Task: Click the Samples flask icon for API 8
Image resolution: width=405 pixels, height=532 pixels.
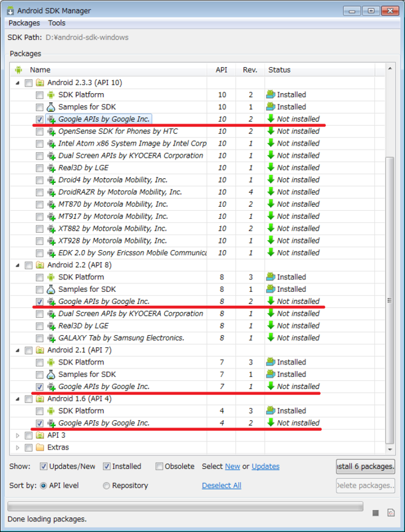Action: [x=51, y=290]
